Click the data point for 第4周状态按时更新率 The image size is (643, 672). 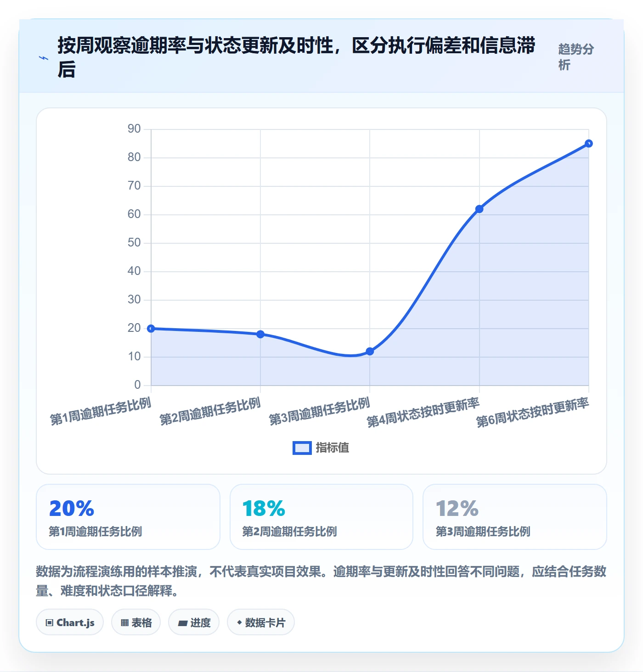pos(479,209)
